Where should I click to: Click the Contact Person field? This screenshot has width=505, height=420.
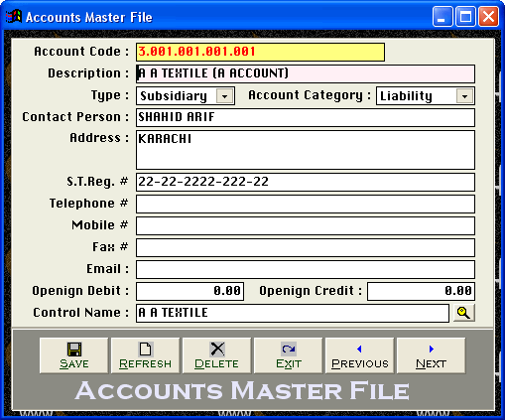coord(306,117)
